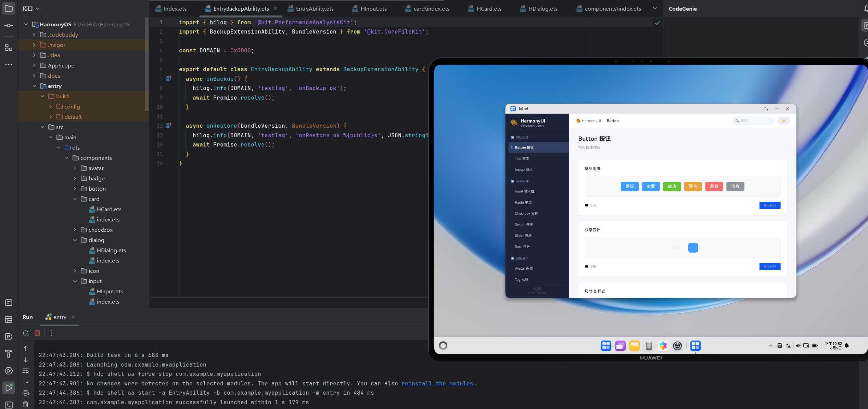Viewport: 868px width, 409px height.
Task: Open the Build hammer tool window
Action: pos(9,354)
